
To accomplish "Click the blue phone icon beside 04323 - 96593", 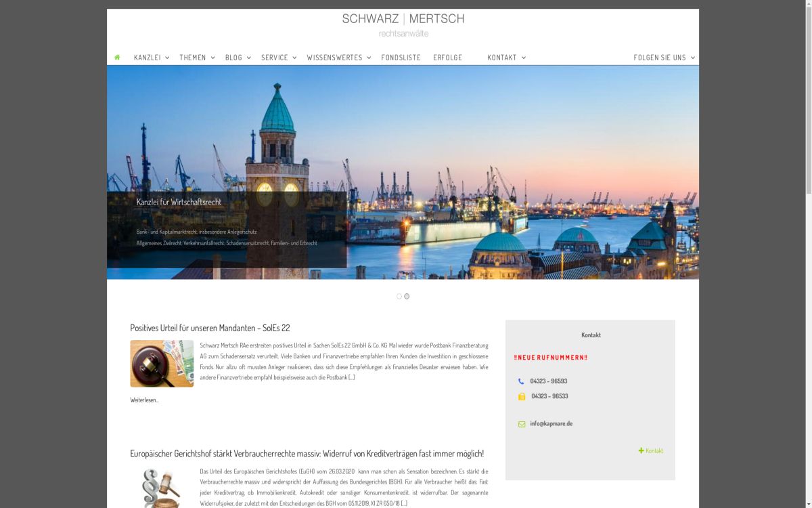I will tap(520, 381).
